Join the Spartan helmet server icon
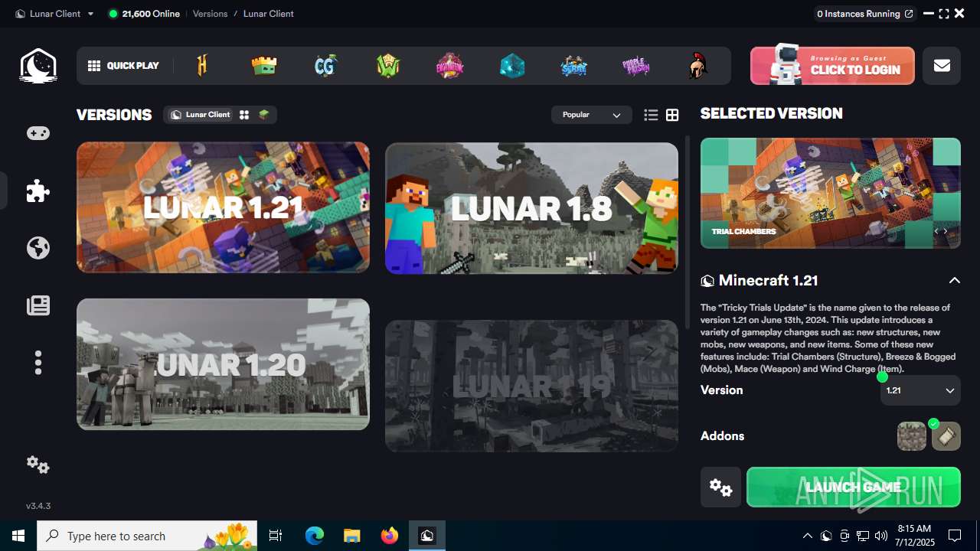980x551 pixels. pos(697,66)
